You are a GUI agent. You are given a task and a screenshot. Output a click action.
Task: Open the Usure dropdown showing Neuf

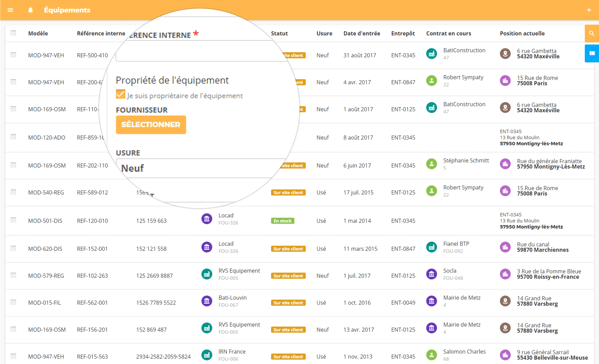(x=202, y=168)
